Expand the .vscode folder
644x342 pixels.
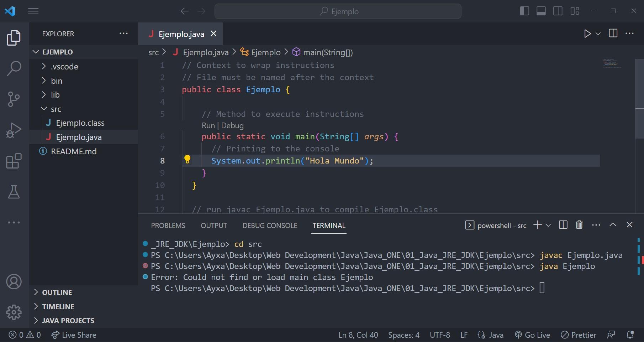84,67
